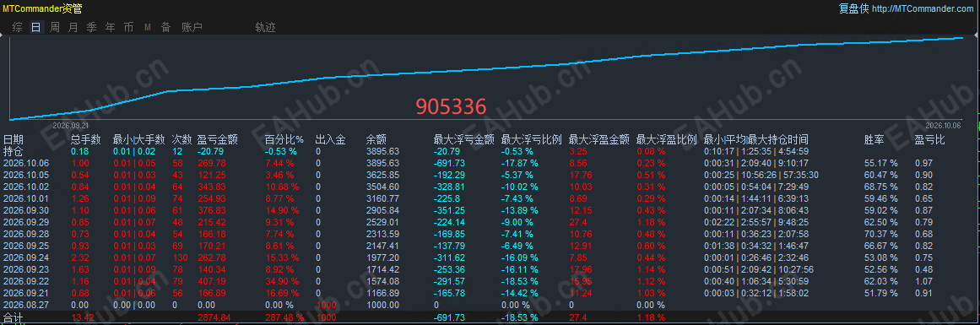980x325 pixels.
Task: Click the 合计 totals row label
Action: pyautogui.click(x=14, y=317)
